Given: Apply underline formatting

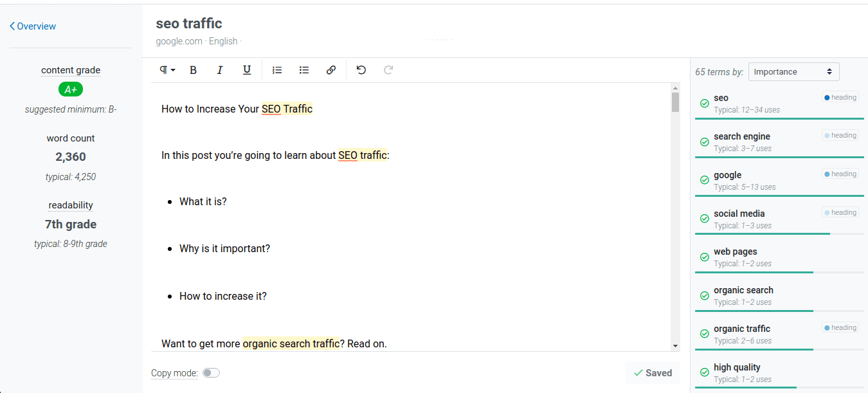Looking at the screenshot, I should 247,69.
